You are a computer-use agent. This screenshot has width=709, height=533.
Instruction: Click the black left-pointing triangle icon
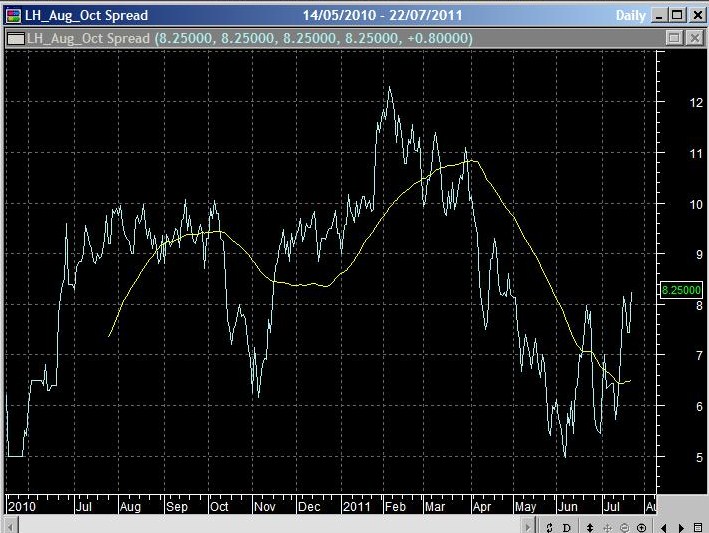coord(663,527)
